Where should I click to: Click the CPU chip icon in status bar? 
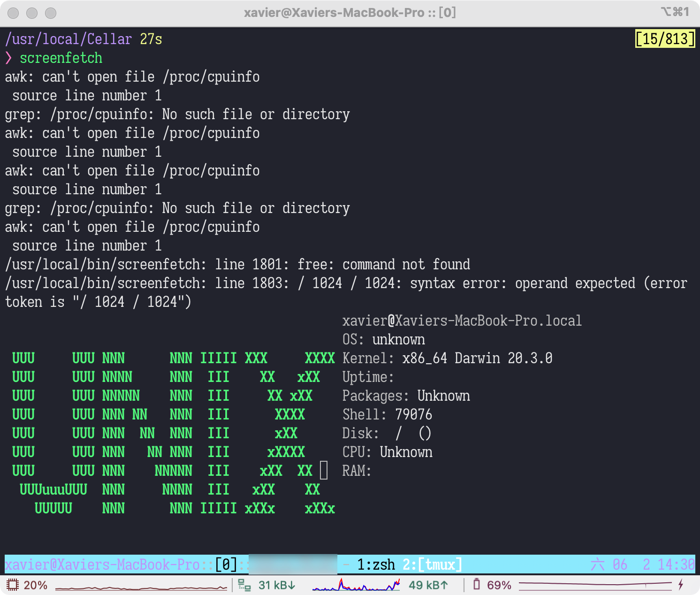13,585
